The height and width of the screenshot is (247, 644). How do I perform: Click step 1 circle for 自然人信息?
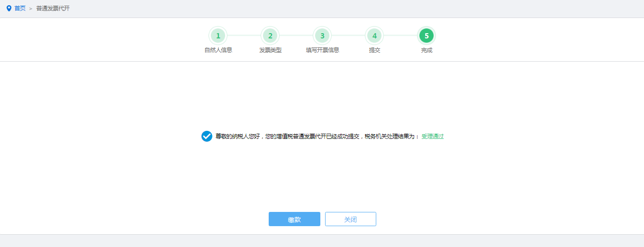point(218,36)
